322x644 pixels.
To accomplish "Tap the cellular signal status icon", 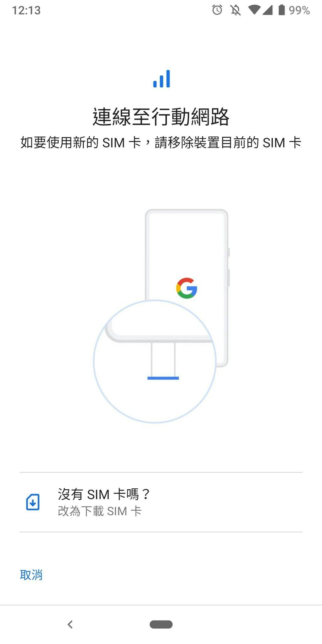I will 267,10.
